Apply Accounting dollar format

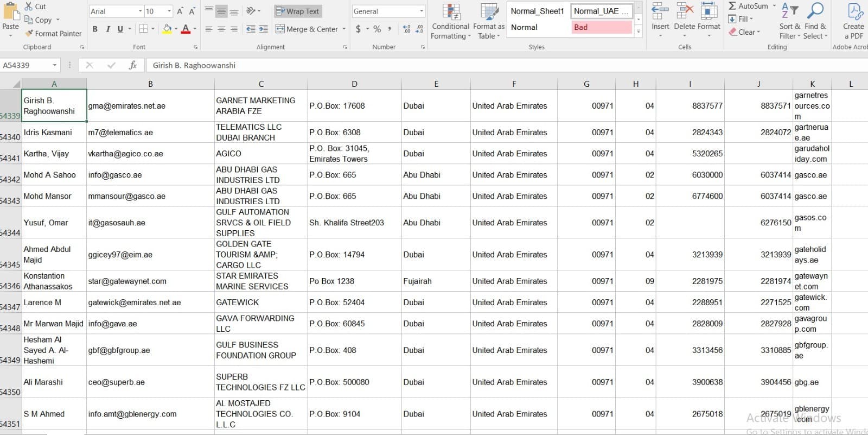[358, 29]
